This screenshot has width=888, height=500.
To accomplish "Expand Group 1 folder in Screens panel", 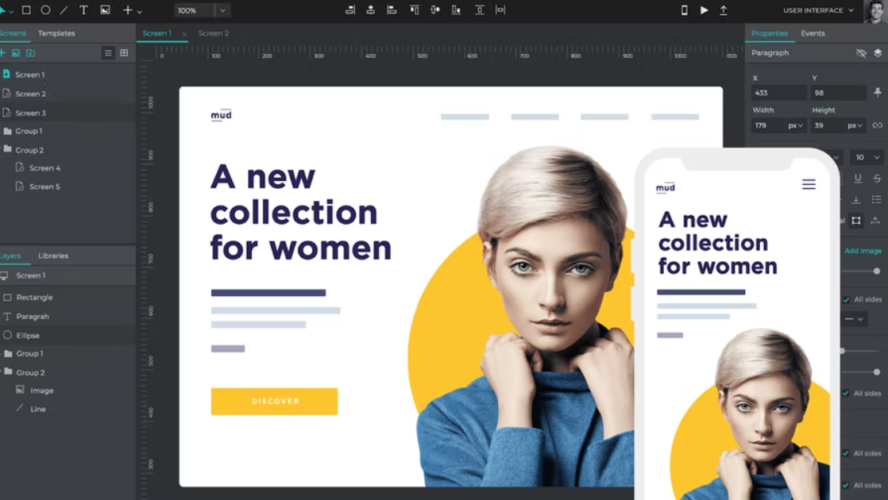I will click(7, 131).
